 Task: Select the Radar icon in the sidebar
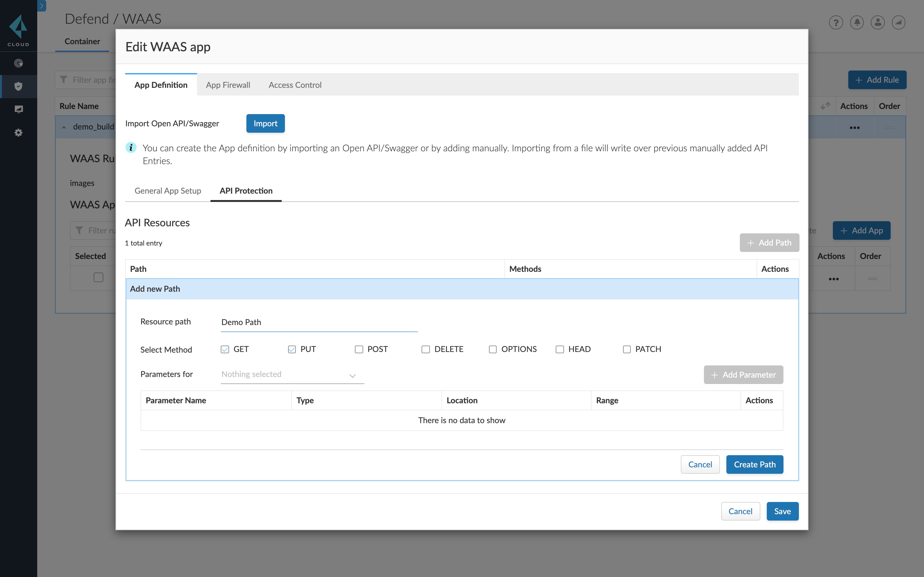tap(18, 63)
